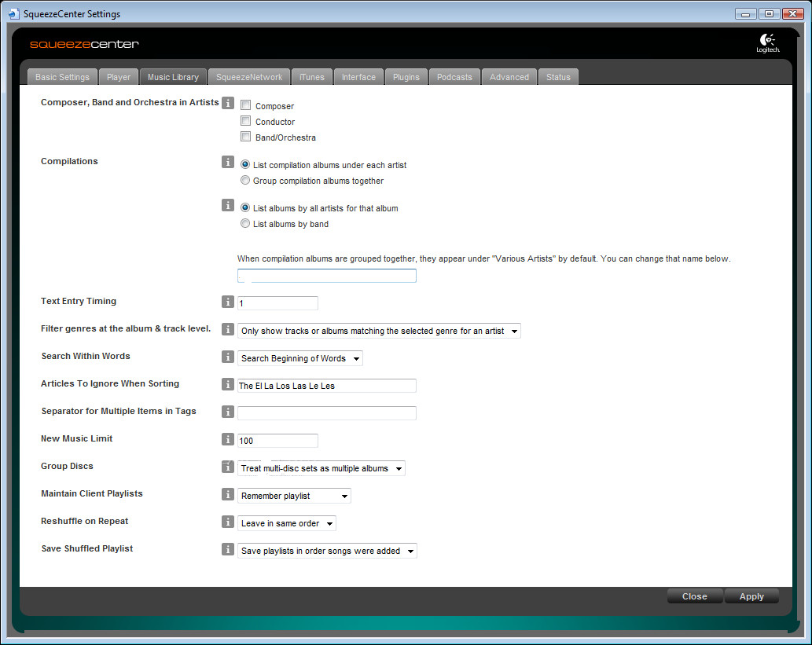Image resolution: width=812 pixels, height=645 pixels.
Task: Go to SqueezeNetwork tab
Action: pyautogui.click(x=249, y=77)
